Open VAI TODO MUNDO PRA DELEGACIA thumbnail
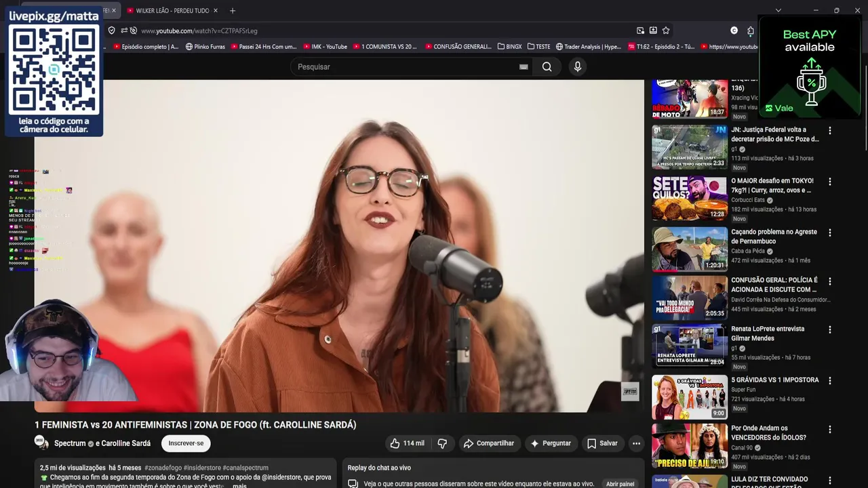 pos(690,298)
